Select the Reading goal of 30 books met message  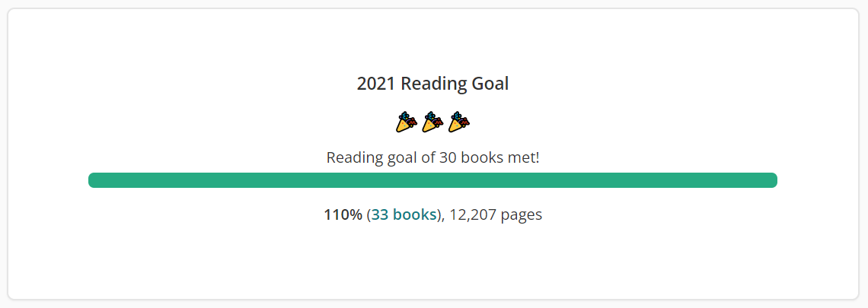[x=433, y=158]
